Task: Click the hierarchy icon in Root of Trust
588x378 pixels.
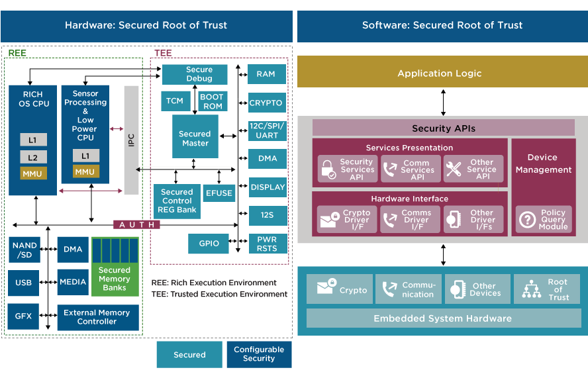Action: 532,290
